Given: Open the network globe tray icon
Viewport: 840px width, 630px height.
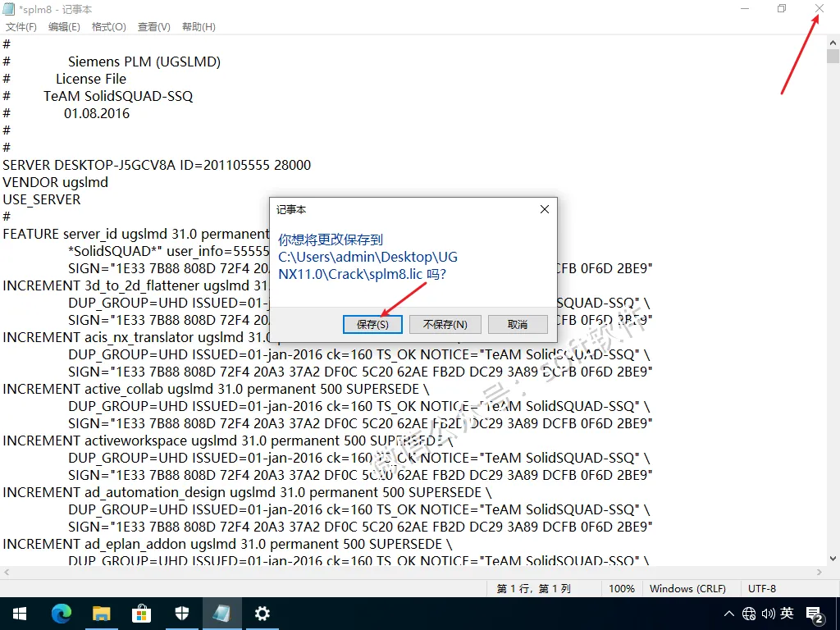Looking at the screenshot, I should pos(749,614).
